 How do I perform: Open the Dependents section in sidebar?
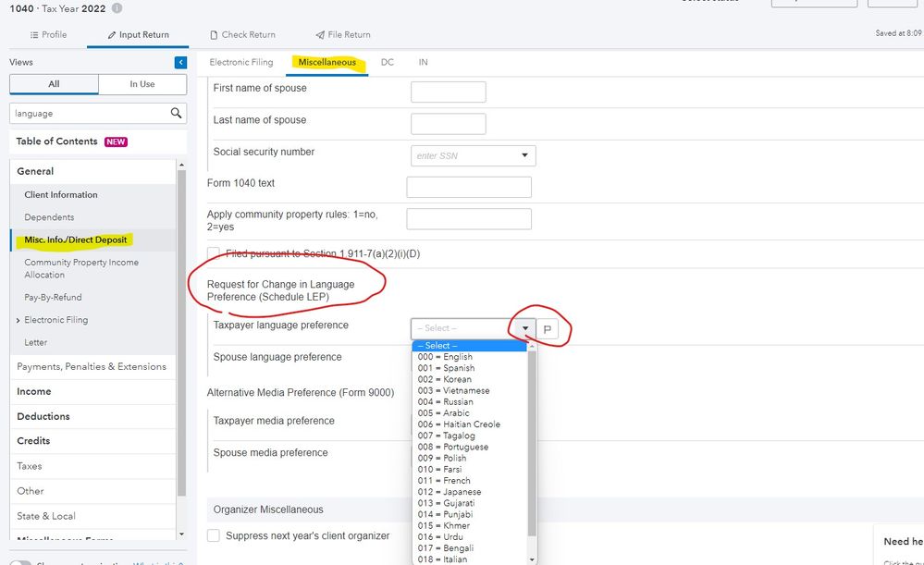pyautogui.click(x=49, y=217)
